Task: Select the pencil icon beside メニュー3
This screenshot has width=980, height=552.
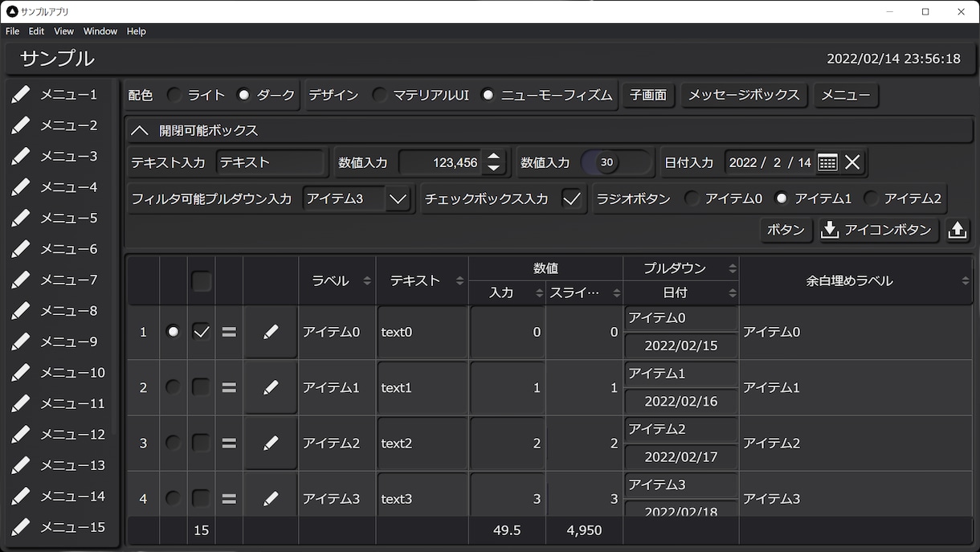Action: 21,156
